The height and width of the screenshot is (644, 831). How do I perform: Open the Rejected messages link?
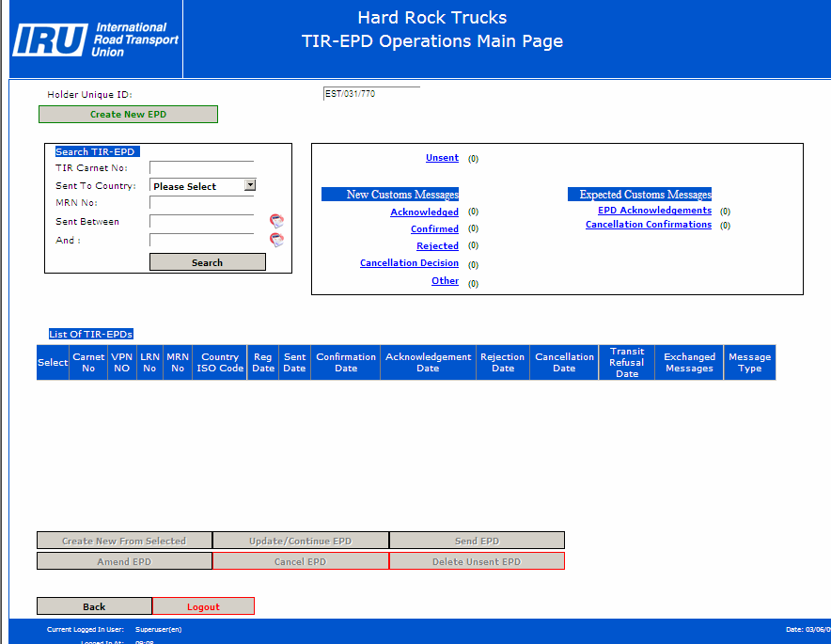(x=437, y=246)
